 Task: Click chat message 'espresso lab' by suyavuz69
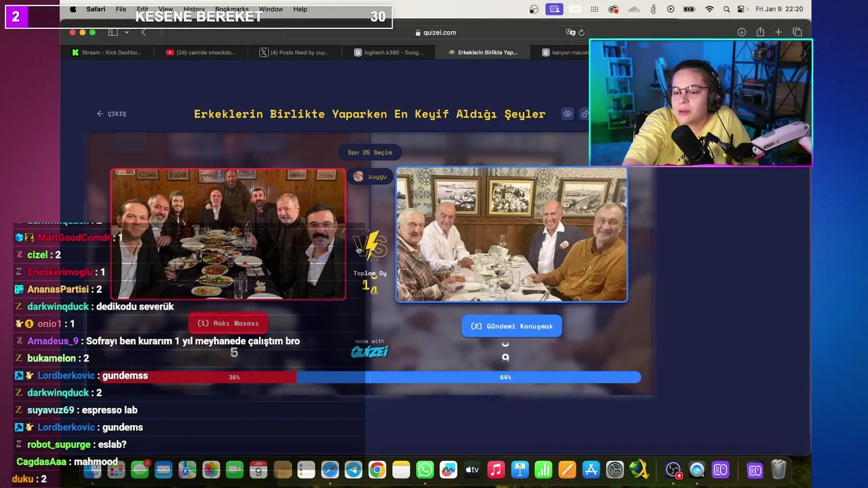pyautogui.click(x=111, y=410)
